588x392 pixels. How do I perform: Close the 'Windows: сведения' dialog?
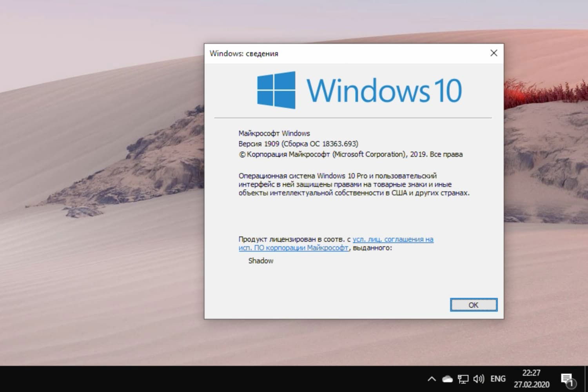coord(494,53)
